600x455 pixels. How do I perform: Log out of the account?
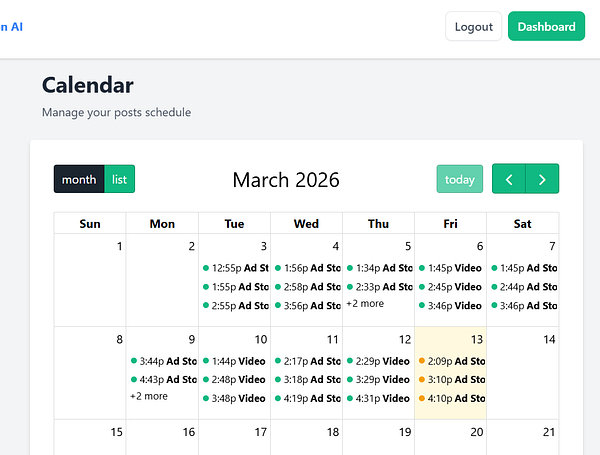[473, 27]
